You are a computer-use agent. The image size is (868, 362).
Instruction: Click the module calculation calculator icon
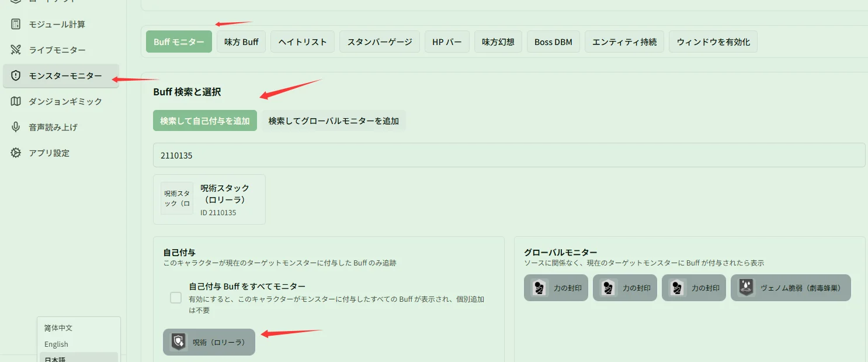tap(16, 24)
